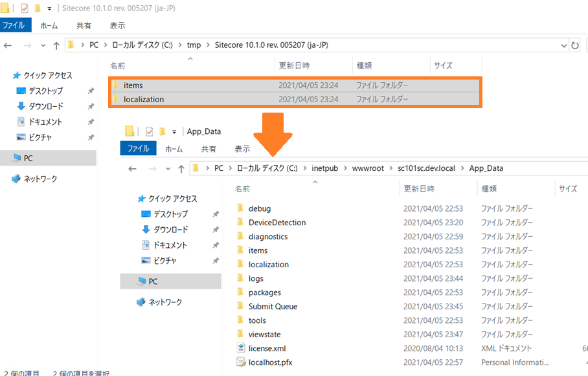This screenshot has width=588, height=376.
Task: Sort by 名前 column in App_Data window
Action: (242, 189)
